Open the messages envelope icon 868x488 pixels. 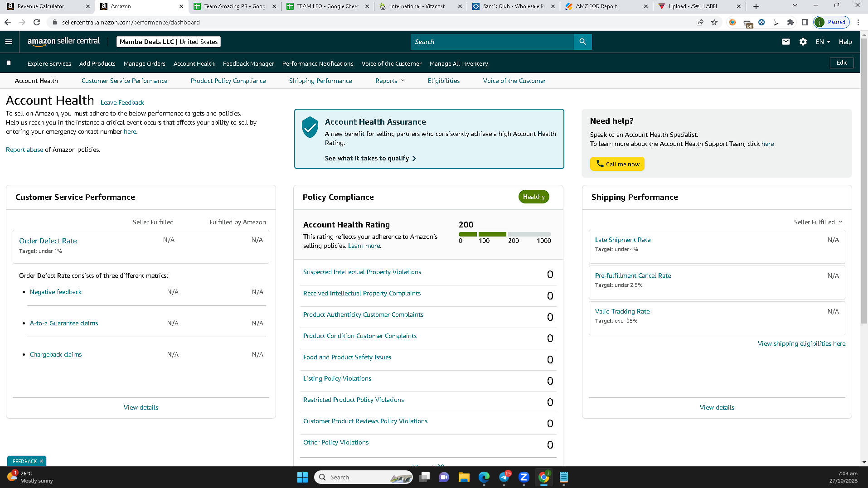786,42
